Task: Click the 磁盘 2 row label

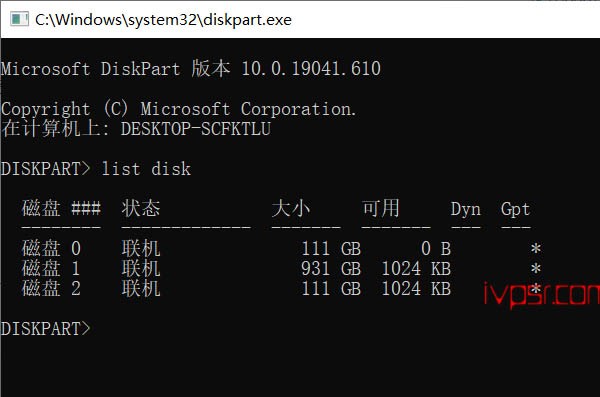Action: [51, 288]
